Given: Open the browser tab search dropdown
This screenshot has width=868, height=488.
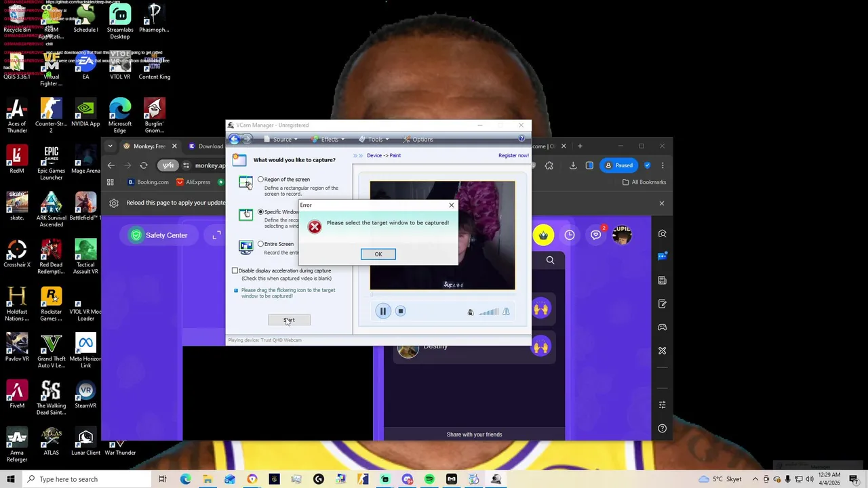Looking at the screenshot, I should tap(111, 146).
